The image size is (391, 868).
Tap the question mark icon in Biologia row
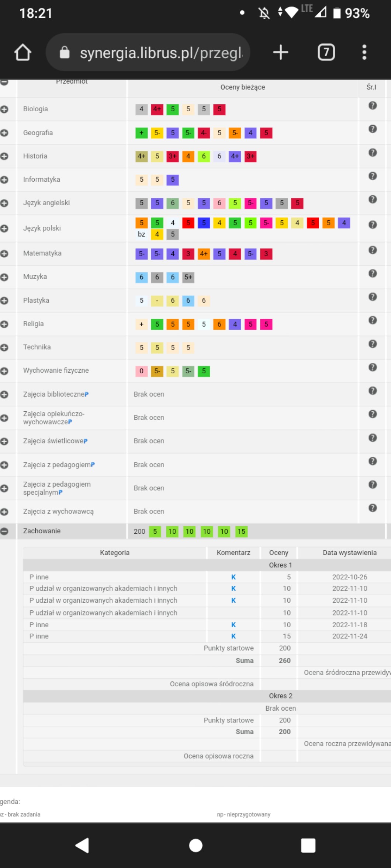click(373, 106)
